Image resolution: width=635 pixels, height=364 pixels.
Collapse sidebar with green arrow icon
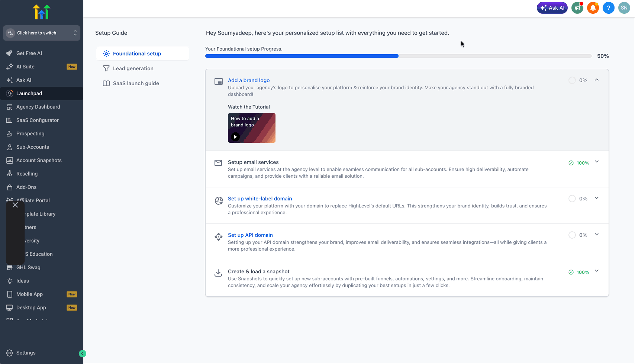(83, 354)
